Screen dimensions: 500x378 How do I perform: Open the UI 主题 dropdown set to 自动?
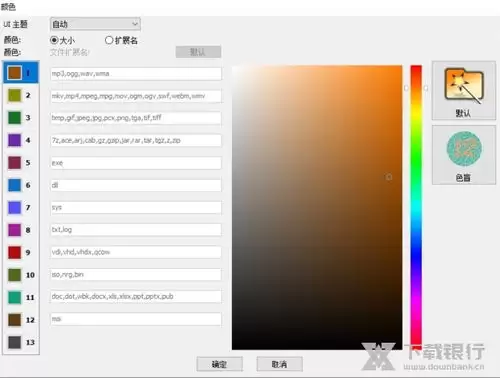[95, 24]
